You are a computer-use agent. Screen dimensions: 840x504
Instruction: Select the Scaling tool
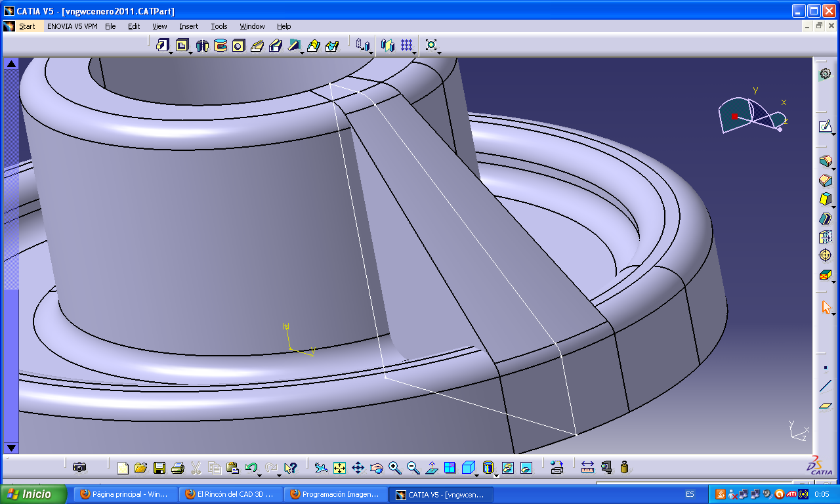coord(431,45)
